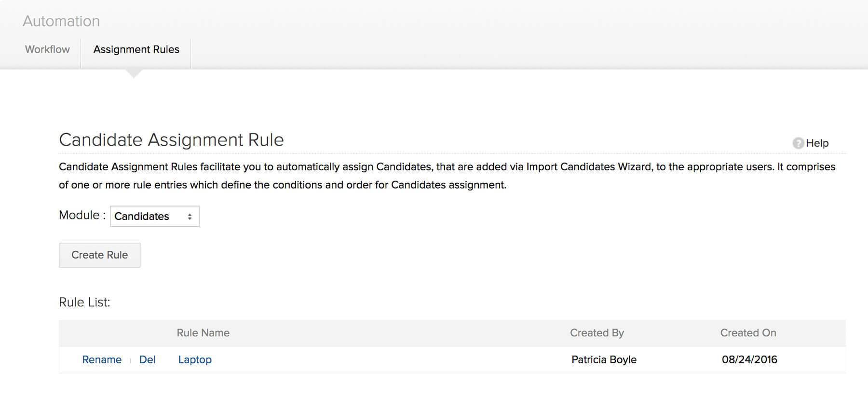This screenshot has width=868, height=398.
Task: Delete the Laptop rule via Del
Action: 147,359
